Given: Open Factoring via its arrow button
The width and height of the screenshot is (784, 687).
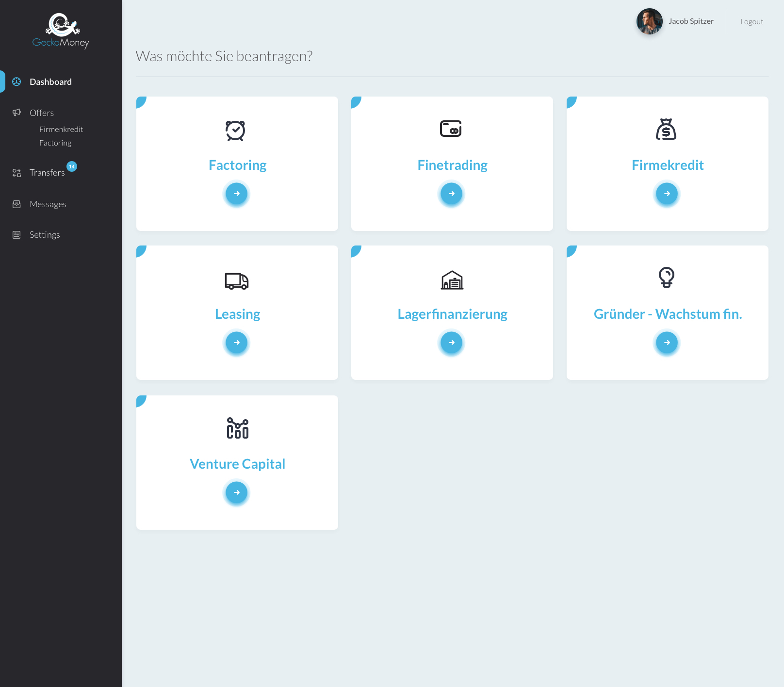Looking at the screenshot, I should 237,194.
